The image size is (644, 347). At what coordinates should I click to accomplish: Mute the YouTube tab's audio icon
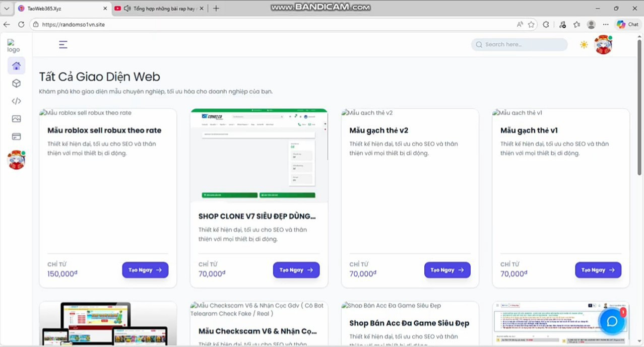pos(126,8)
